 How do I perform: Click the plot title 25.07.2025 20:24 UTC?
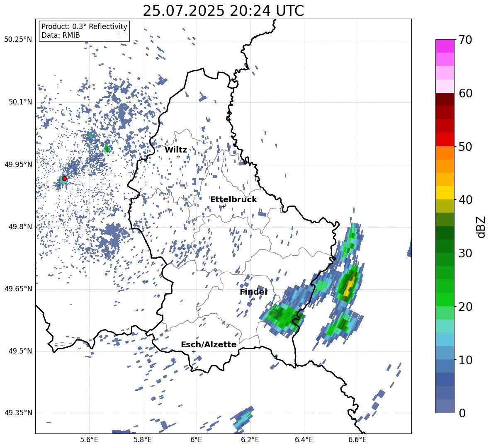[x=223, y=11]
